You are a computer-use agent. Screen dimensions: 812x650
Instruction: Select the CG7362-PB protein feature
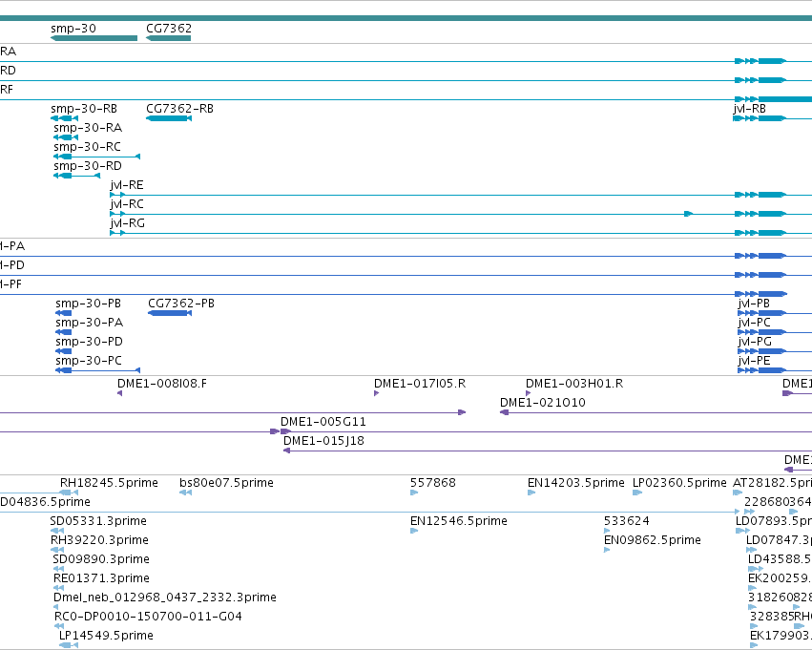pyautogui.click(x=170, y=313)
